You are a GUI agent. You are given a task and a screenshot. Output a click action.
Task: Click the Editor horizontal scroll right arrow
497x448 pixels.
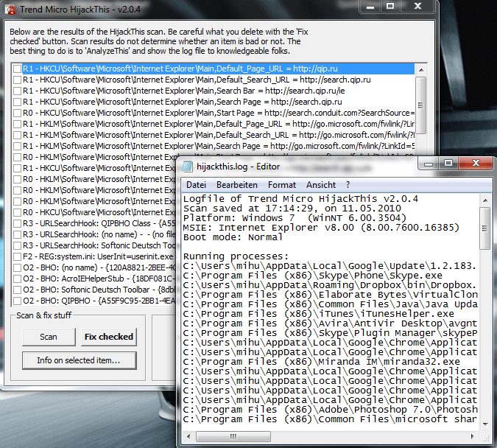pyautogui.click(x=473, y=437)
